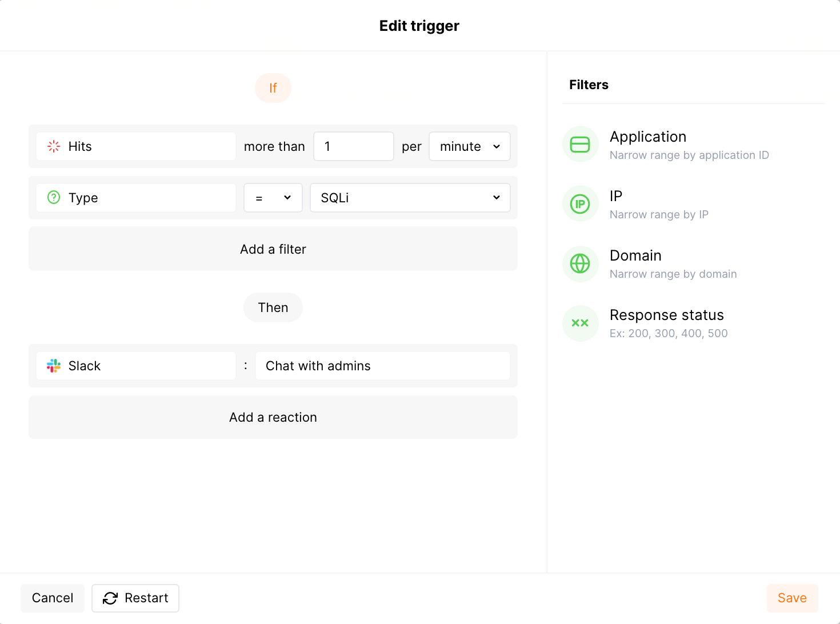Open the comparison operator dropdown
The height and width of the screenshot is (624, 840).
click(x=273, y=197)
